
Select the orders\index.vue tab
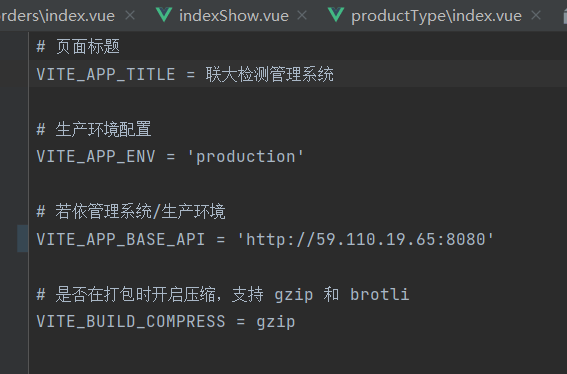point(57,16)
